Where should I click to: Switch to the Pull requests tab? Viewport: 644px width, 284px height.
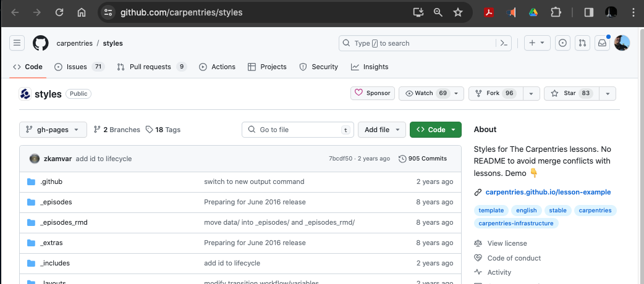click(x=151, y=67)
